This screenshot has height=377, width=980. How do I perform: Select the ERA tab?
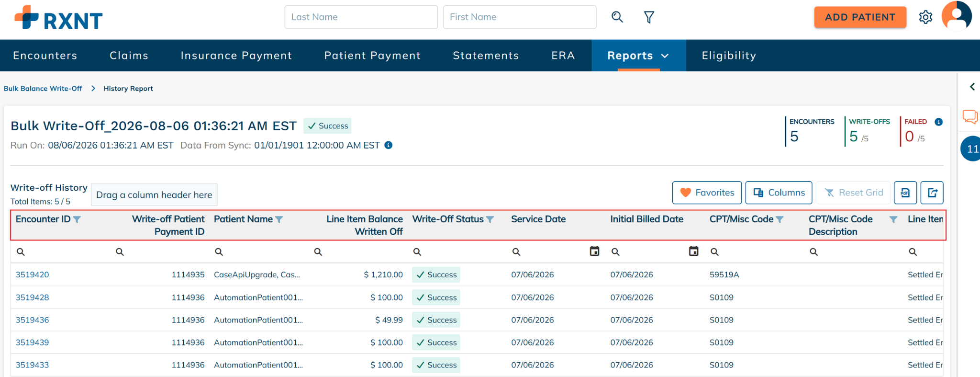click(563, 56)
